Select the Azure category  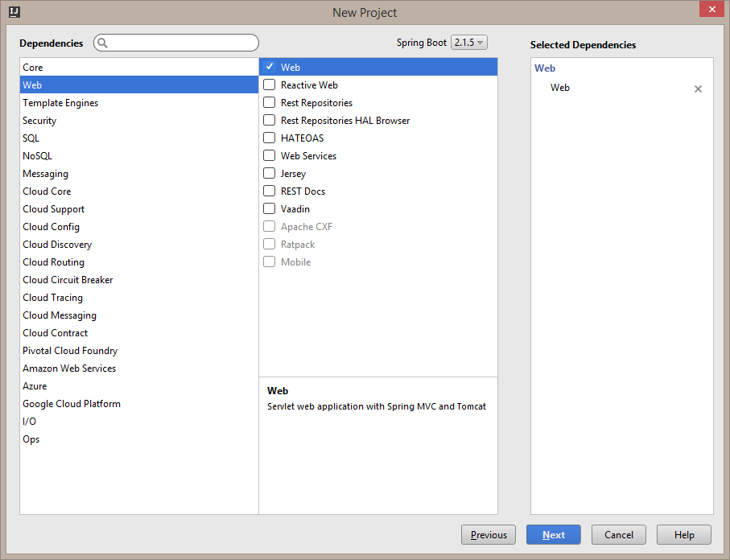(139, 385)
